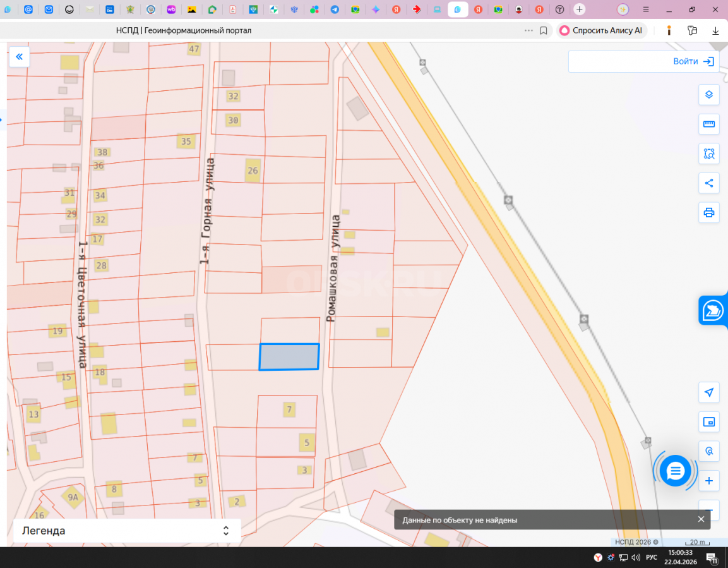
Task: Open the browser three-dots page menu
Action: click(528, 30)
